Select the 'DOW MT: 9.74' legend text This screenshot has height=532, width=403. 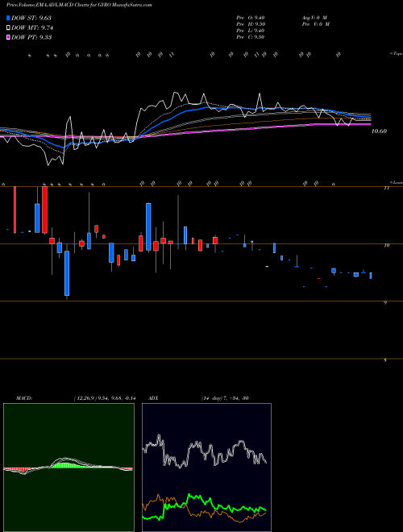[32, 28]
